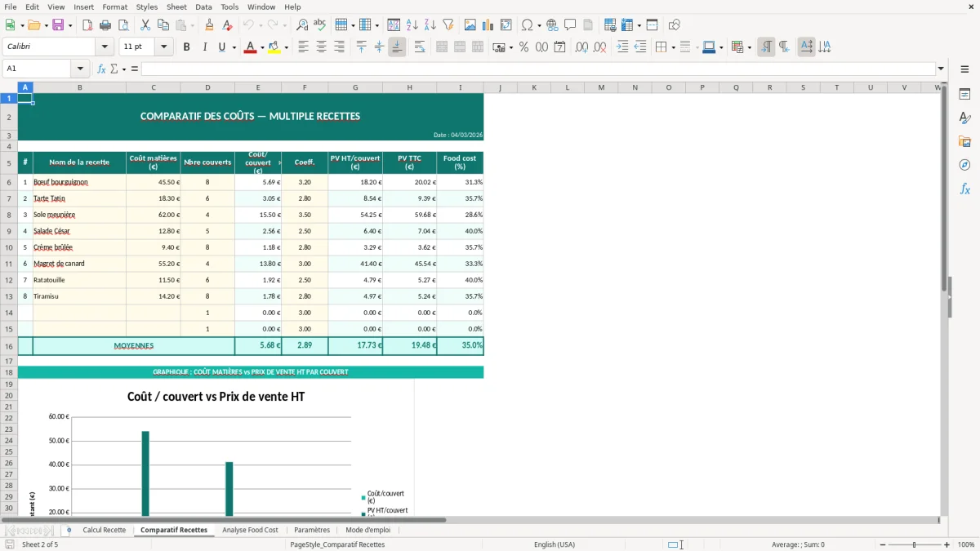Open the Data menu
This screenshot has width=980, height=551.
203,7
